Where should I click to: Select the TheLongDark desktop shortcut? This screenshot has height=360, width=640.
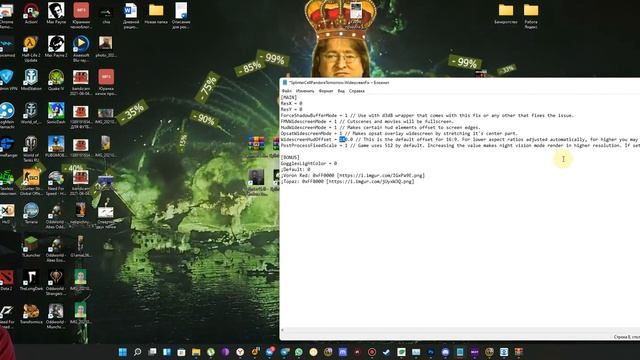31,280
